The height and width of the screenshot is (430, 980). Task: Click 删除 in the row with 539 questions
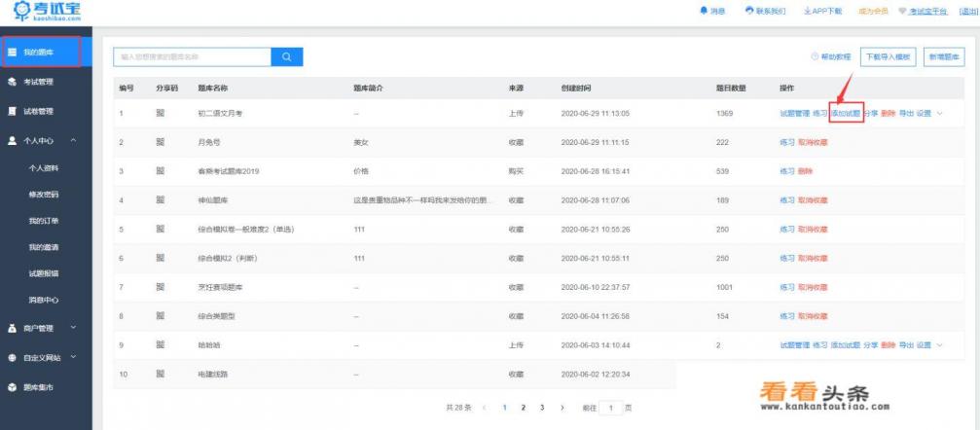tap(805, 171)
